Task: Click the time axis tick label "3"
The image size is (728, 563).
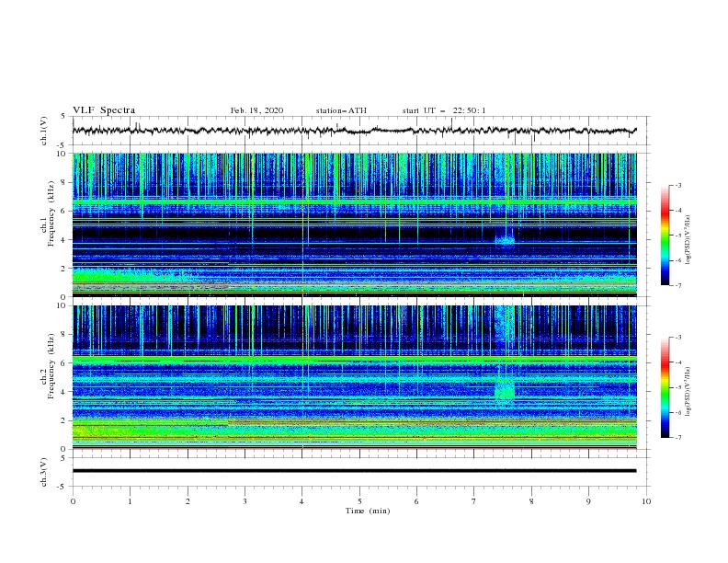Action: [x=245, y=501]
